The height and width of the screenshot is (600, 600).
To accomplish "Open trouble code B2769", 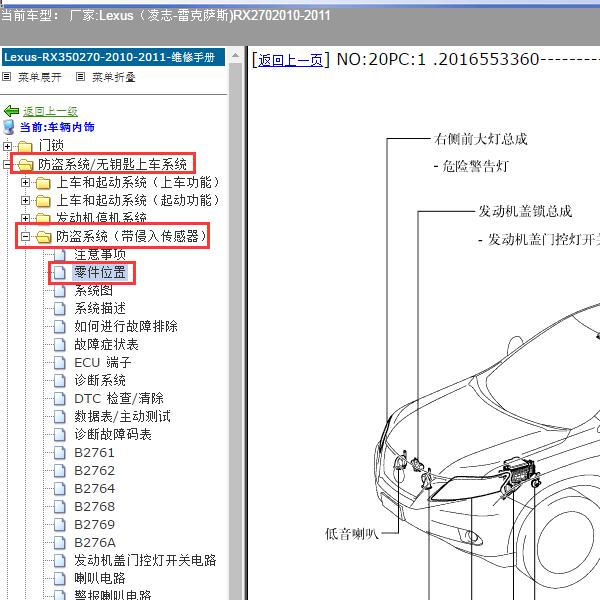I will [95, 525].
